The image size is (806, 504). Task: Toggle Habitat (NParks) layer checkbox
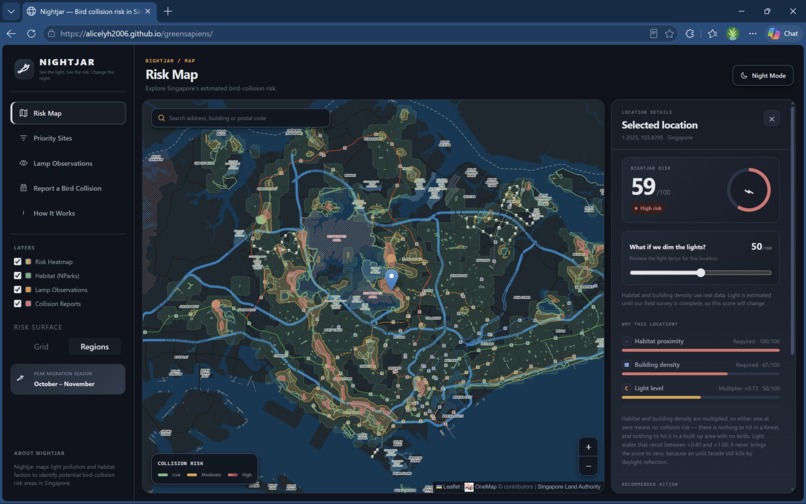pyautogui.click(x=17, y=276)
